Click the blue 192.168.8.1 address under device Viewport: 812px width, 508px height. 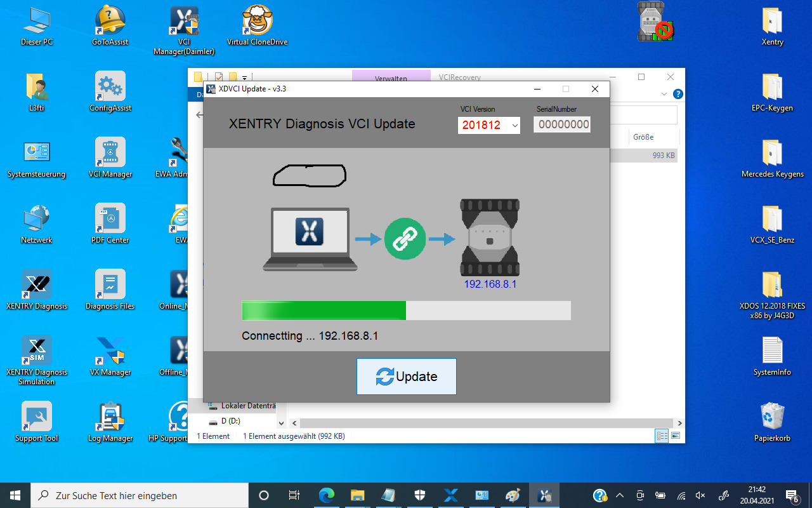point(490,284)
